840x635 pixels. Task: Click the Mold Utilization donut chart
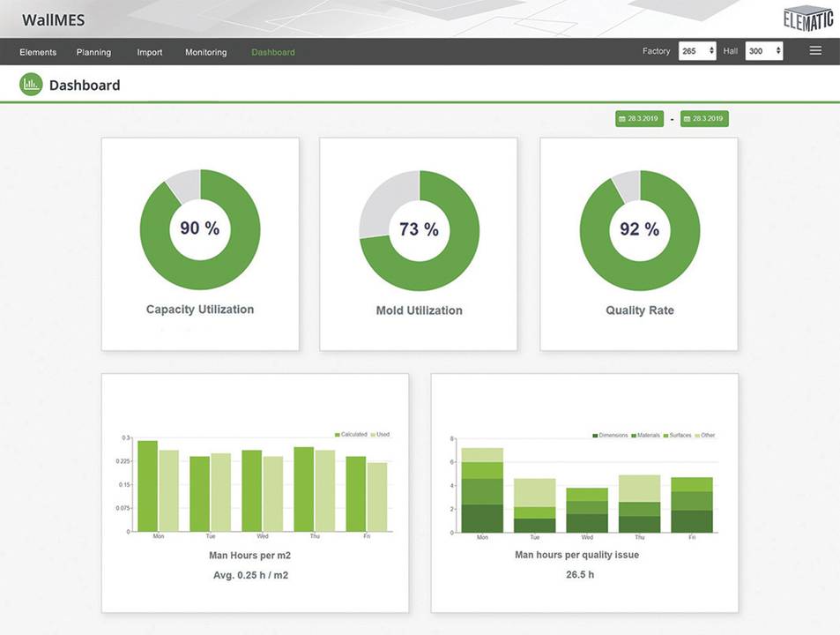(x=420, y=230)
